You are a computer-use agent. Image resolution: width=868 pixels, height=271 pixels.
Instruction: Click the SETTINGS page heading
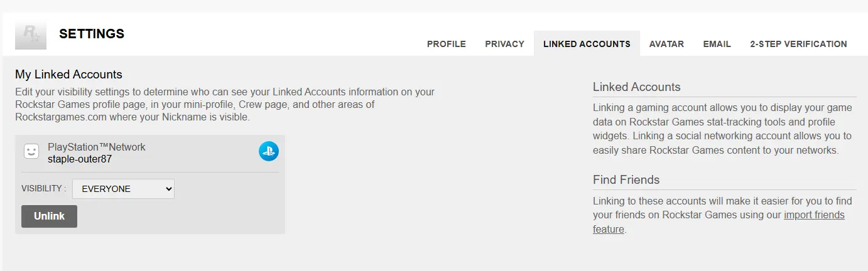[x=92, y=34]
